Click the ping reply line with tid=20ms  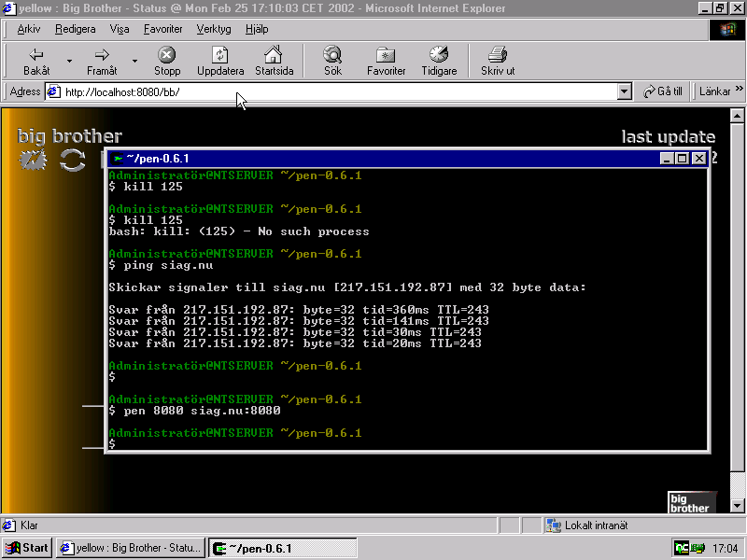295,343
